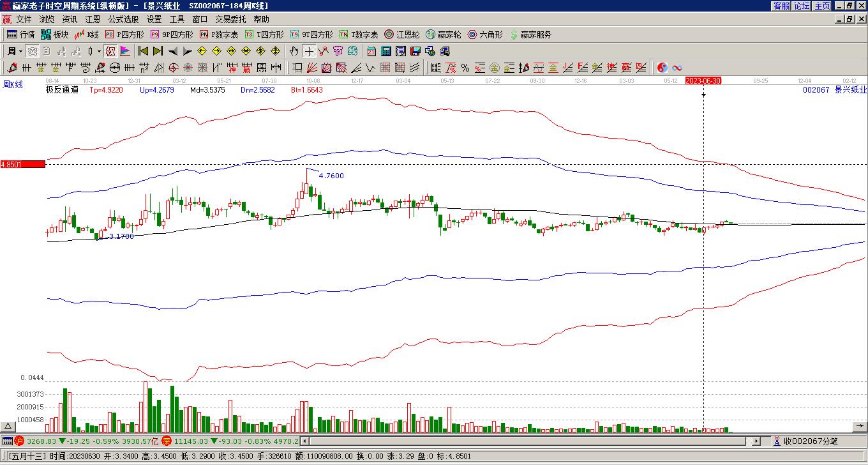Jump to last bar with the skip-end icon
The image size is (868, 465).
[158, 51]
